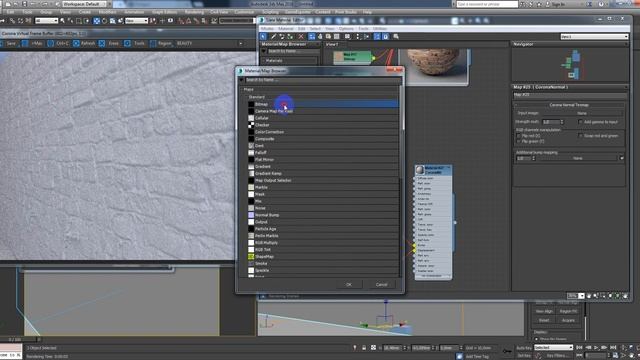Choose the RGB Tint map
The image size is (640, 360).
(322, 250)
